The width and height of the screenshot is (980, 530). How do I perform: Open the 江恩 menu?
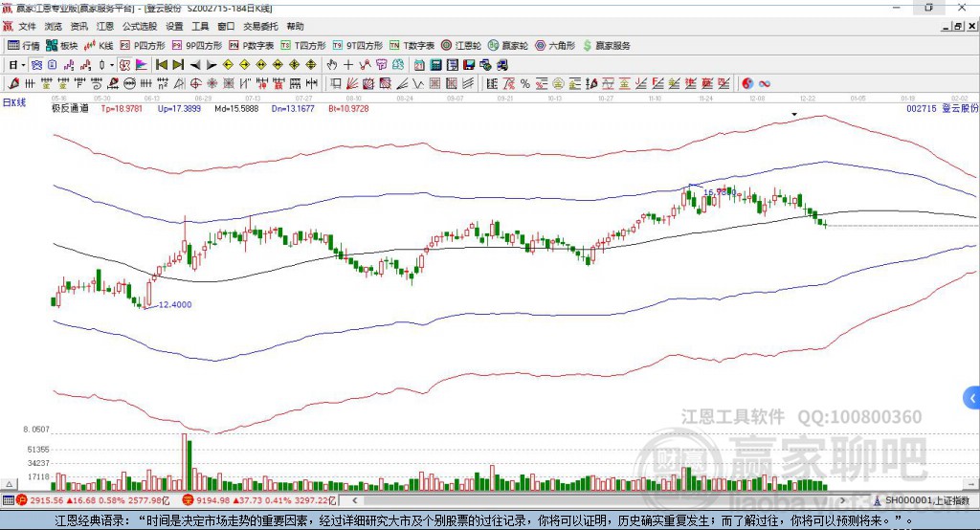pyautogui.click(x=105, y=26)
